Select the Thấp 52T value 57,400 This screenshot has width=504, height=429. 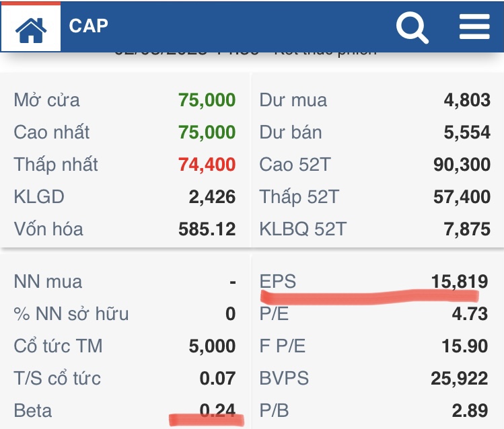coord(462,197)
